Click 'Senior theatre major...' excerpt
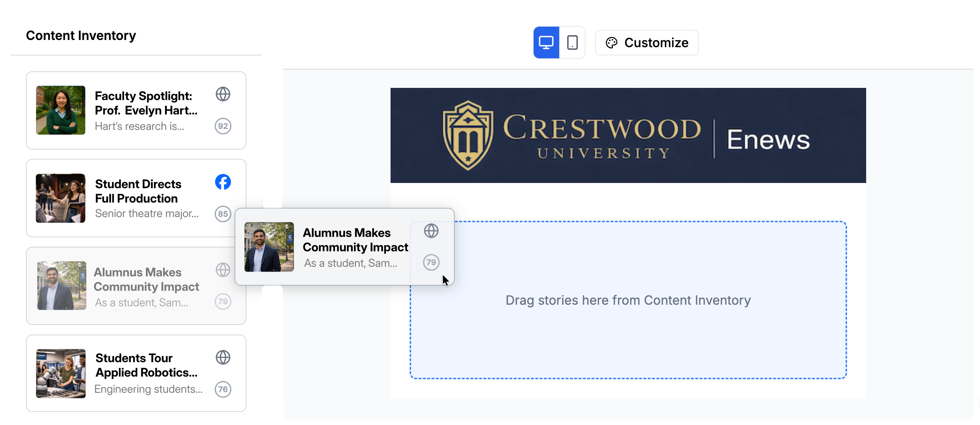The width and height of the screenshot is (980, 425). click(x=147, y=214)
